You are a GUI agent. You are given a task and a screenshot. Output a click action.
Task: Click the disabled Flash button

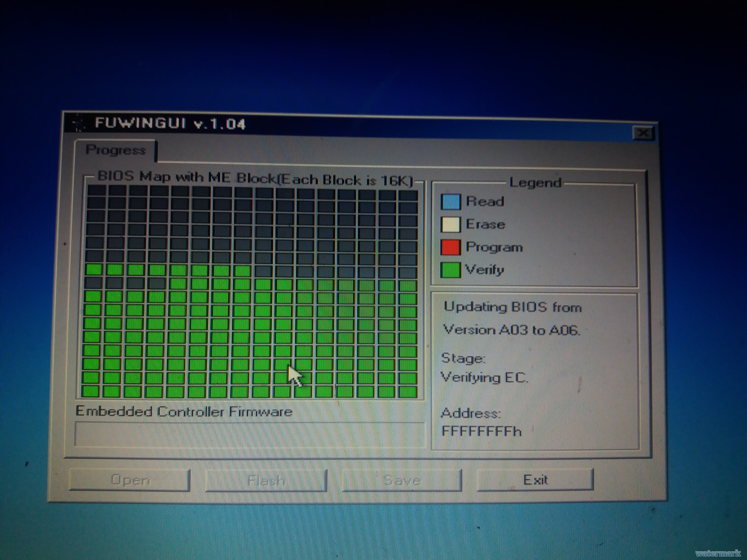(266, 480)
